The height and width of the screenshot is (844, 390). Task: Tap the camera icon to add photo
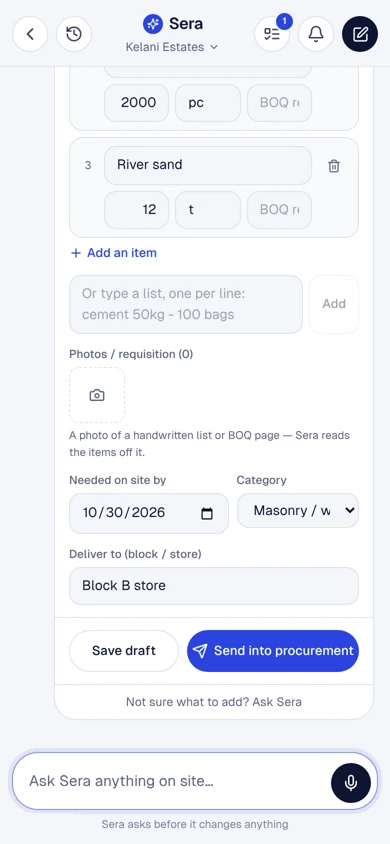[97, 395]
